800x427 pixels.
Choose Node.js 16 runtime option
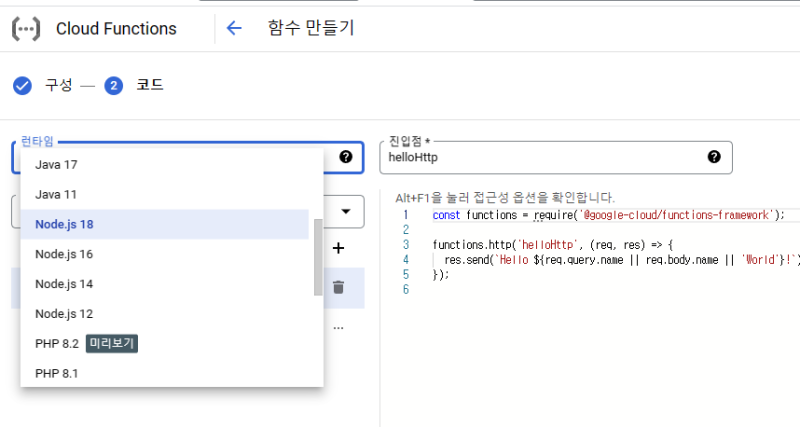coord(64,254)
